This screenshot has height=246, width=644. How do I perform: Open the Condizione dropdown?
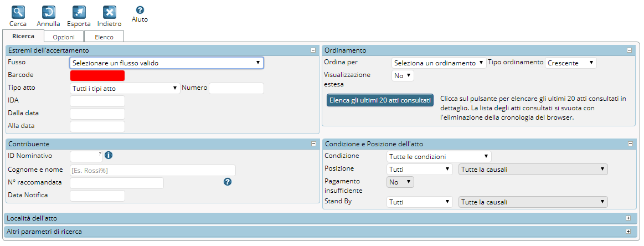[438, 157]
